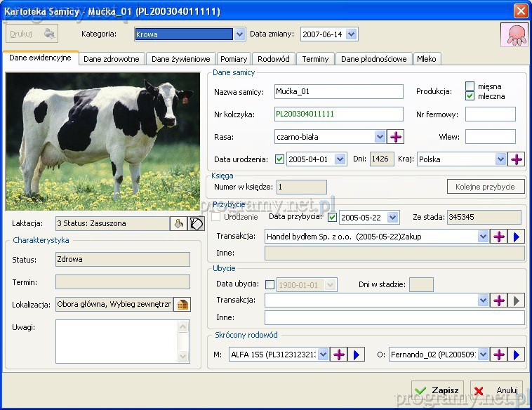Click the barn icon beside Lokalizacja

point(182,305)
